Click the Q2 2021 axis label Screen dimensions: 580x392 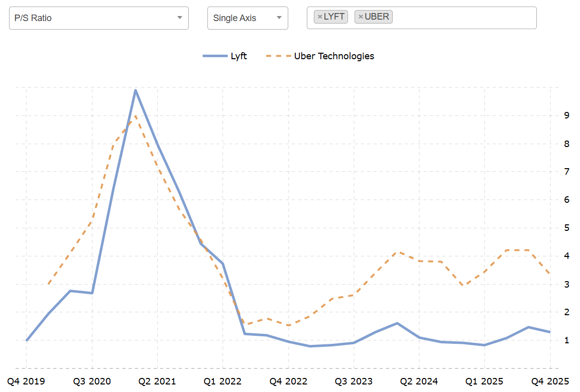(x=157, y=381)
